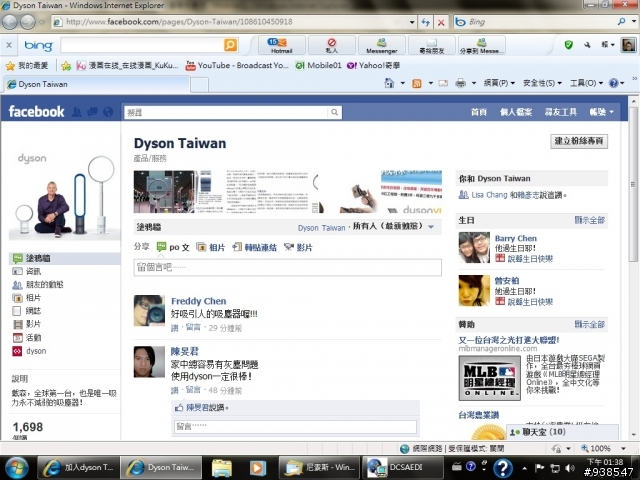Viewport: 640px width, 480px height.
Task: Select the 影片 share option
Action: 298,247
